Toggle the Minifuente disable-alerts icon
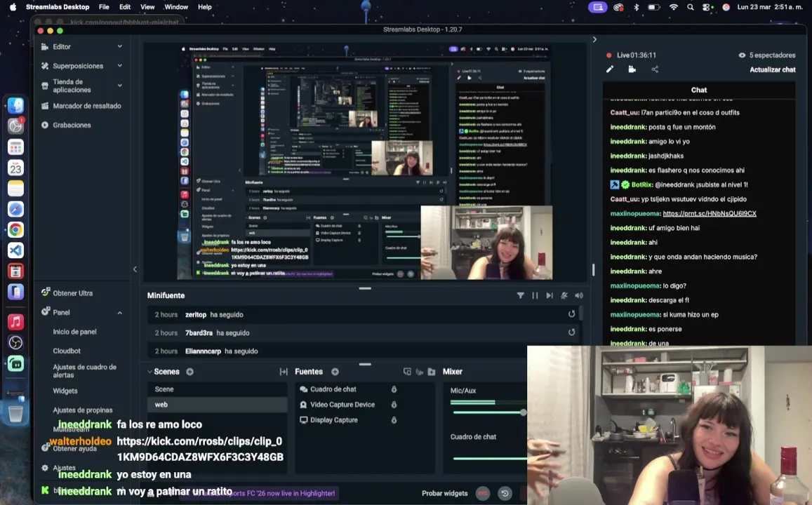 564,295
